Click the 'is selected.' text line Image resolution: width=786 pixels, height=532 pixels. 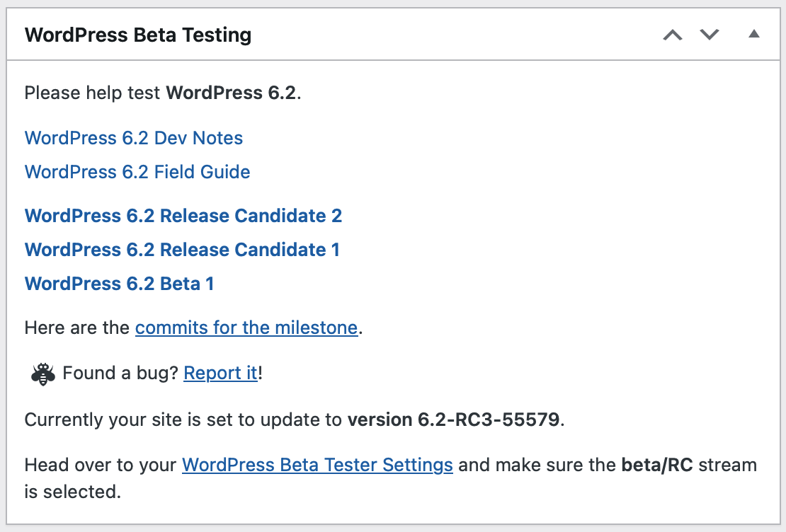tap(73, 492)
